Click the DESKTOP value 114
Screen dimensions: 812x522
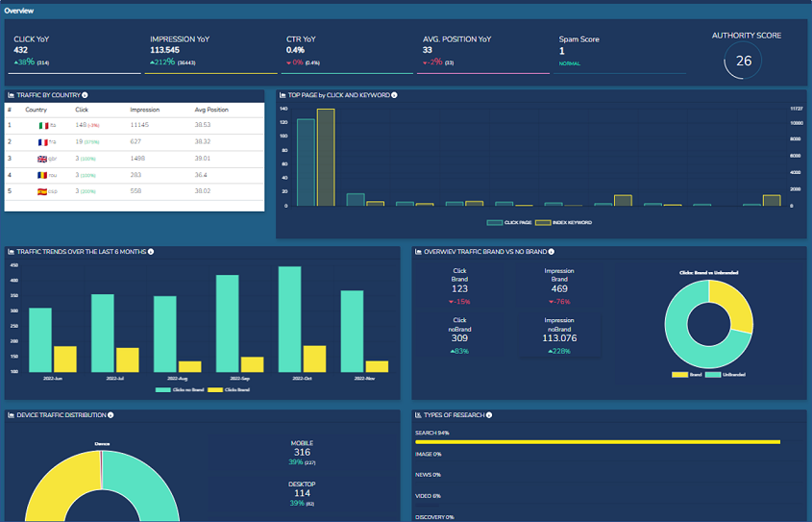pyautogui.click(x=302, y=493)
